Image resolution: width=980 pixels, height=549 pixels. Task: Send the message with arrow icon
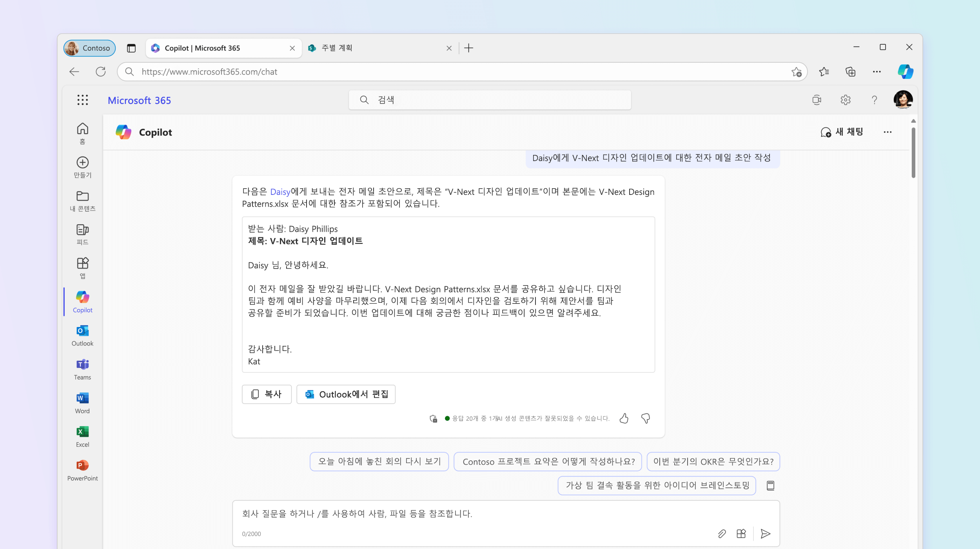point(766,533)
